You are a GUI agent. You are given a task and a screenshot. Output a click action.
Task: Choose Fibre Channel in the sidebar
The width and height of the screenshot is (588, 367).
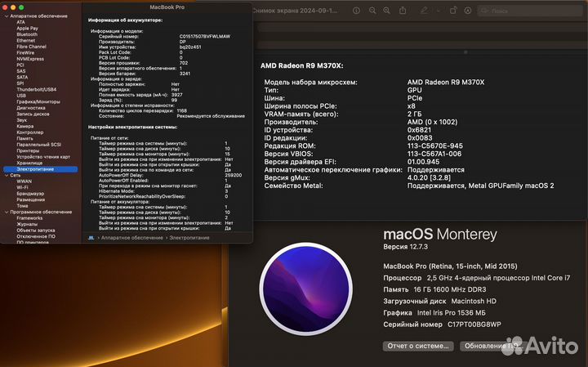pos(32,47)
